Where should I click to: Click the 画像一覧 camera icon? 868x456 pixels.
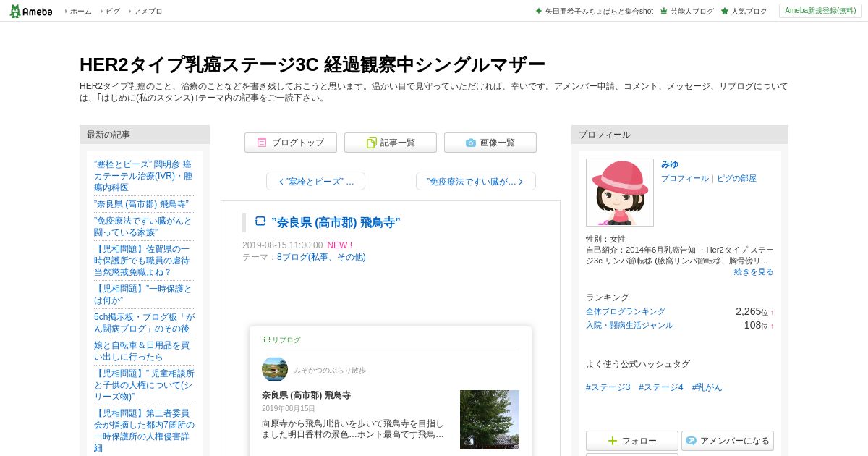pyautogui.click(x=471, y=143)
